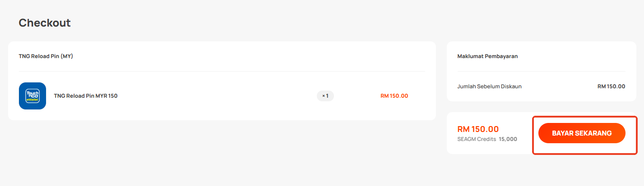Click the word Pembayaran in the payment heading
The image size is (644, 186).
point(501,56)
